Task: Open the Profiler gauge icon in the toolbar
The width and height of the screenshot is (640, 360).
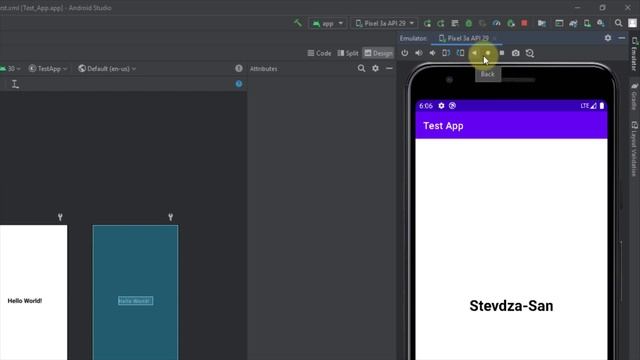Action: tap(496, 23)
